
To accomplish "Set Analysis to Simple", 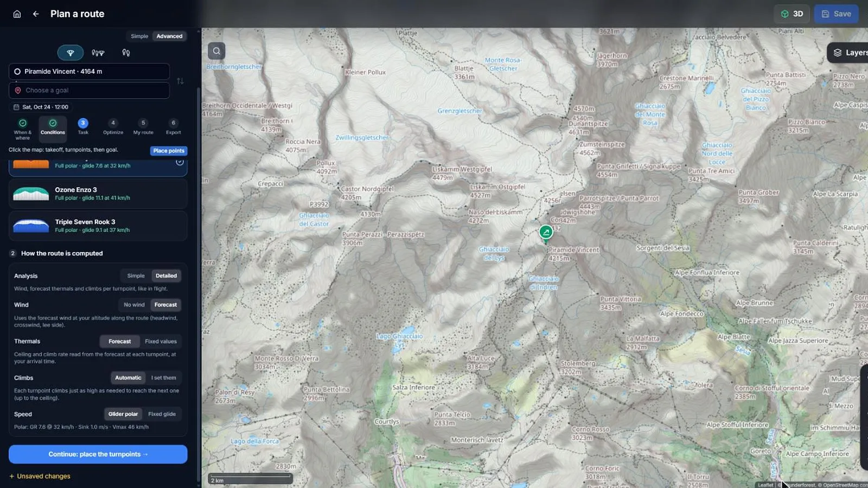I will tap(136, 276).
